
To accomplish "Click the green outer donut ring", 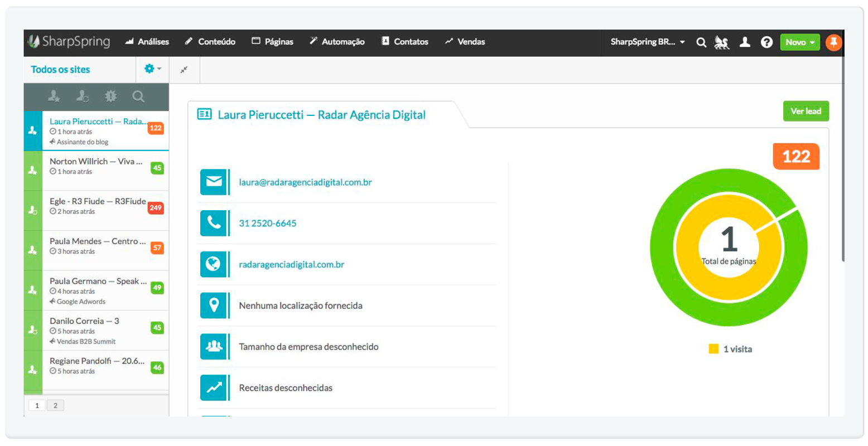I will click(x=662, y=247).
